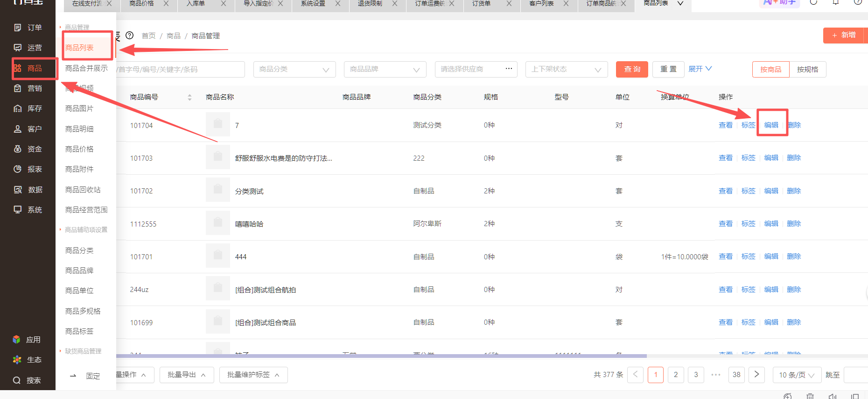Open the 生态 flower icon
The image size is (868, 399).
click(x=17, y=360)
